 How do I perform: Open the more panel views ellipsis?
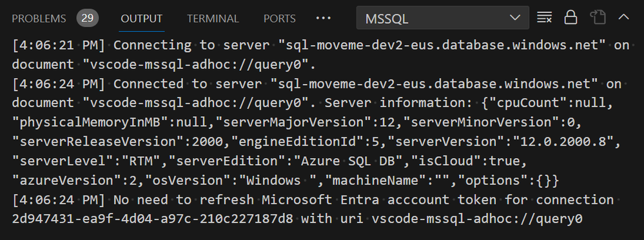click(x=323, y=18)
